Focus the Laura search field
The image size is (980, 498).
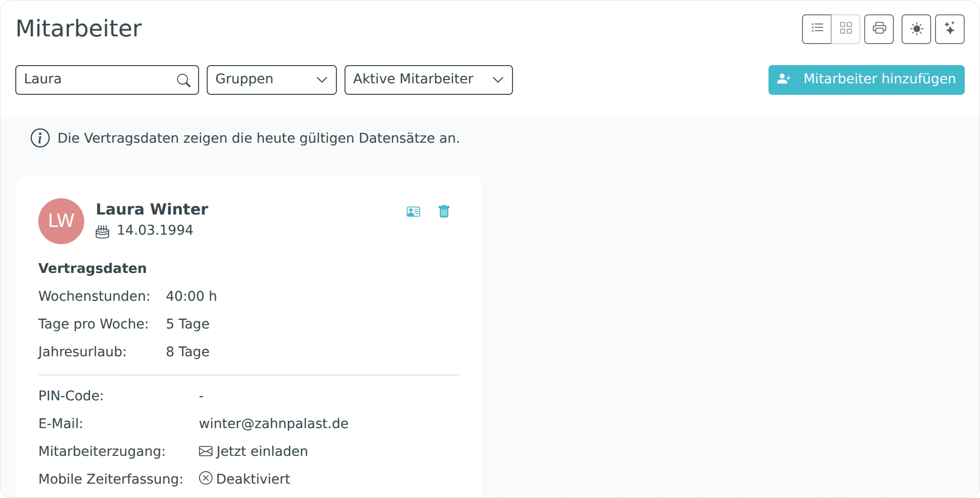[107, 80]
